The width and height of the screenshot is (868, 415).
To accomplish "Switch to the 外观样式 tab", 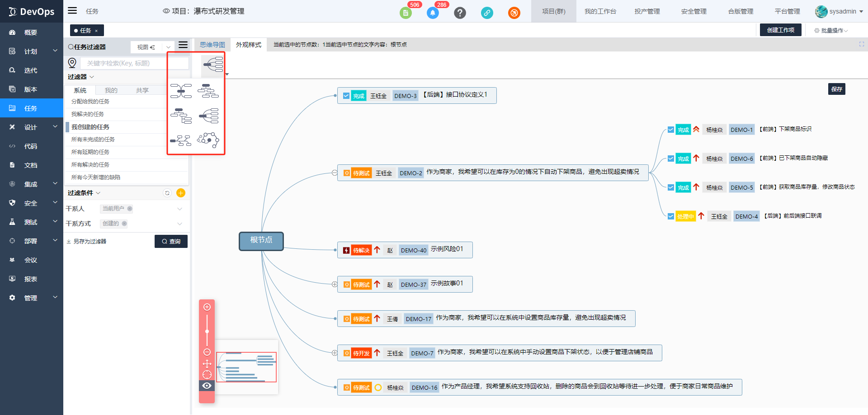I will click(249, 45).
